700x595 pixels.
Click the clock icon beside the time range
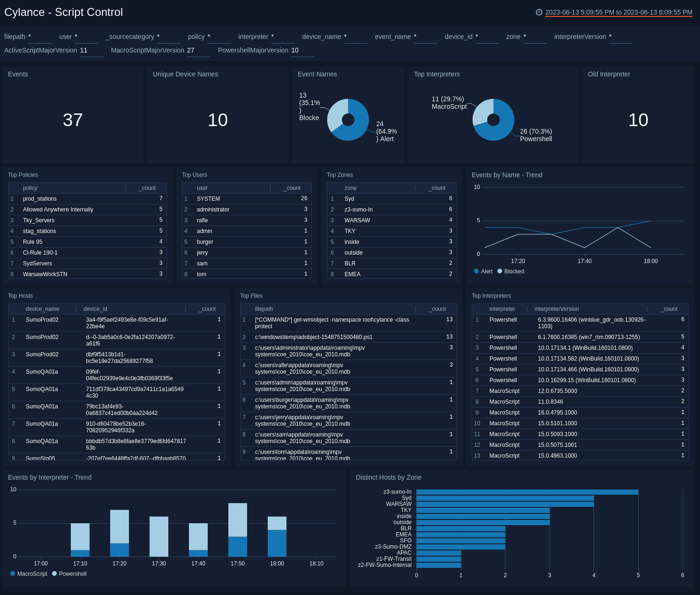(x=539, y=12)
